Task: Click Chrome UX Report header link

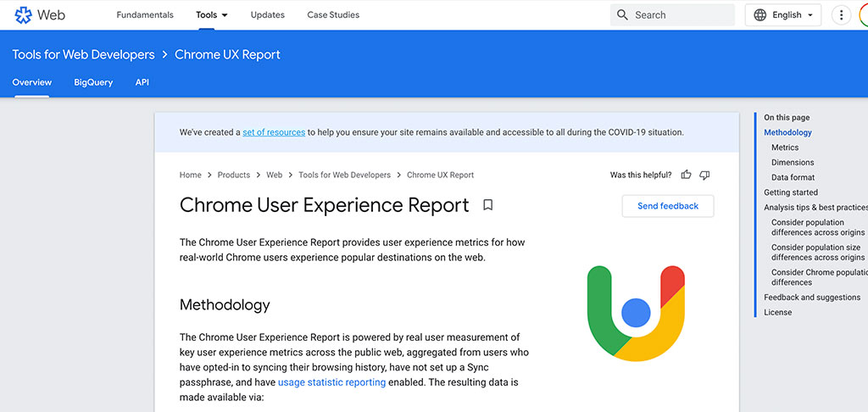Action: (227, 54)
